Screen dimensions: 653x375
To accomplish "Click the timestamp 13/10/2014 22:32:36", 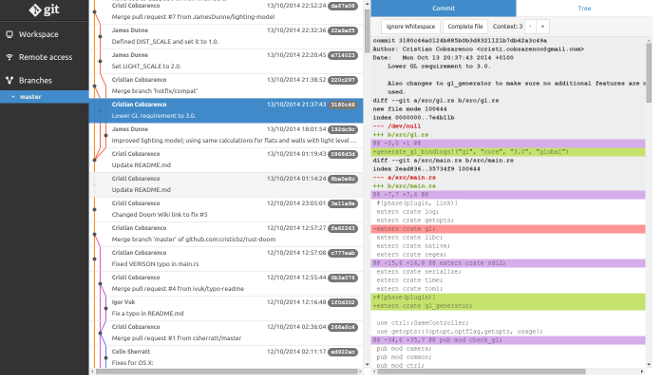I will [x=297, y=30].
